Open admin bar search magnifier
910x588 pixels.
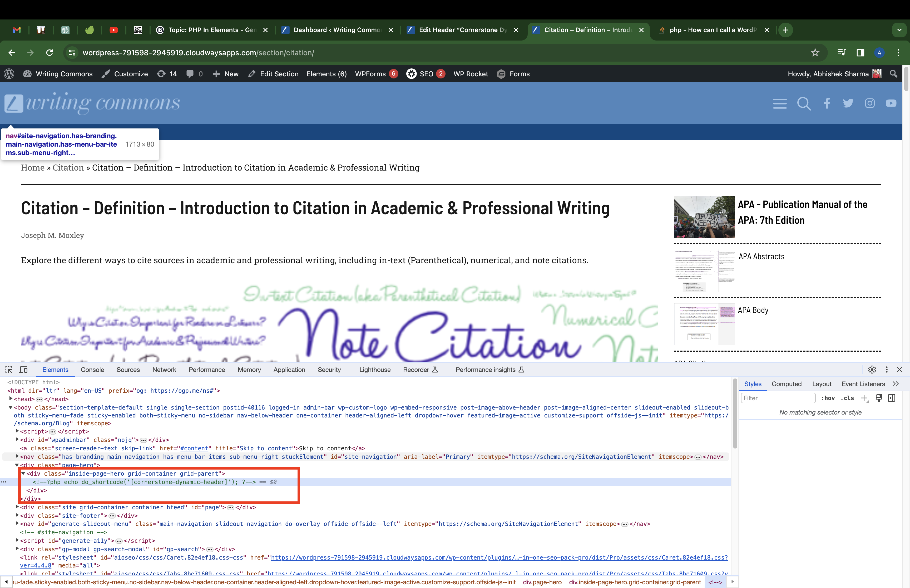point(893,74)
